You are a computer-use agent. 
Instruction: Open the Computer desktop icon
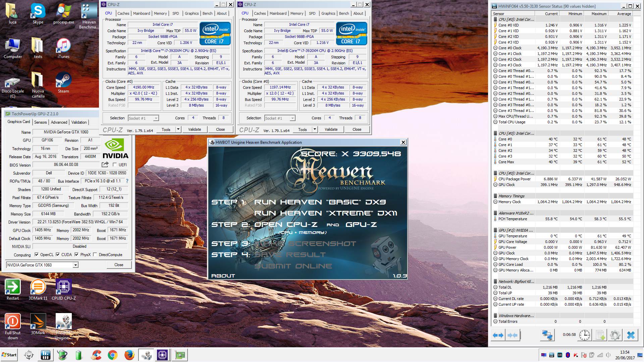13,49
